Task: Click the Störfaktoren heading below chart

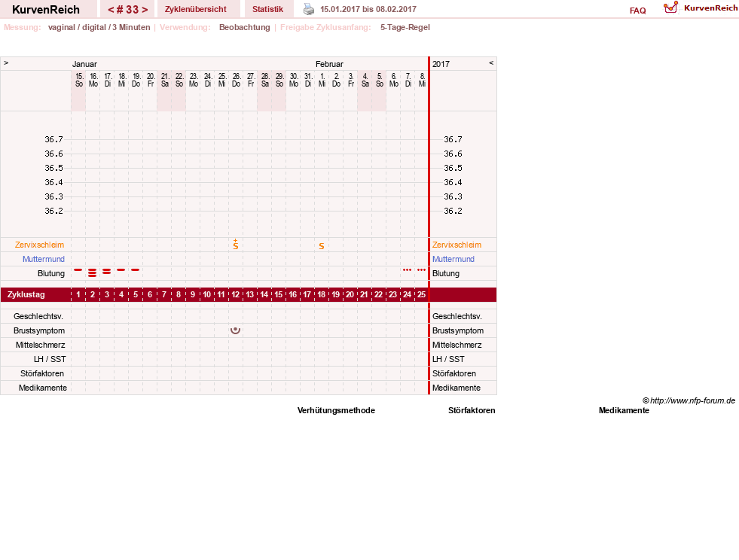Action: (472, 411)
